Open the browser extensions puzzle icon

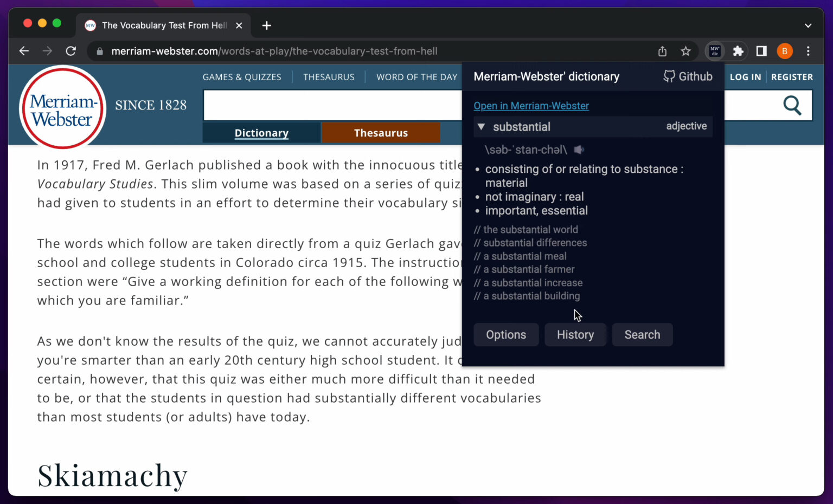click(x=738, y=51)
